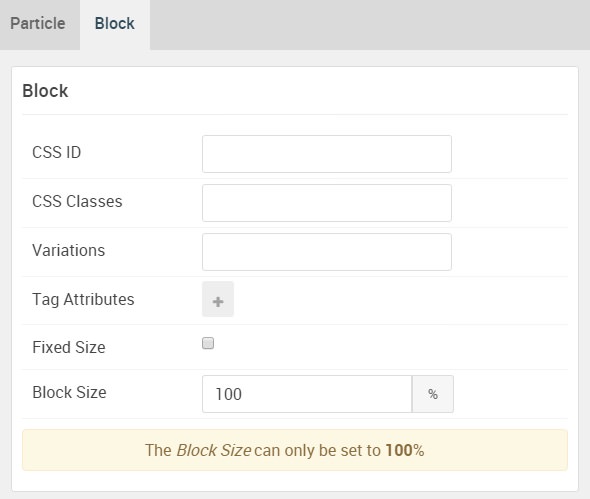This screenshot has width=590, height=499.
Task: Click the percent unit addon
Action: coord(433,394)
